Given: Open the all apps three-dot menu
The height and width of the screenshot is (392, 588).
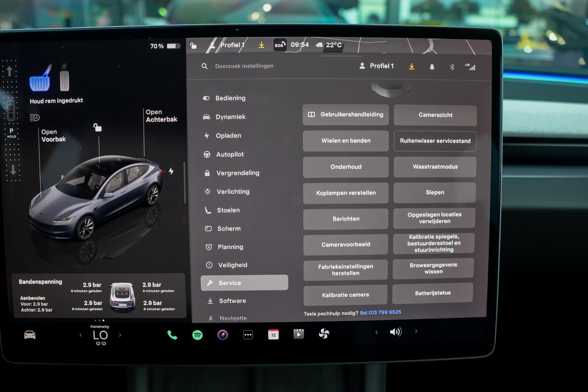Looking at the screenshot, I should (x=248, y=335).
